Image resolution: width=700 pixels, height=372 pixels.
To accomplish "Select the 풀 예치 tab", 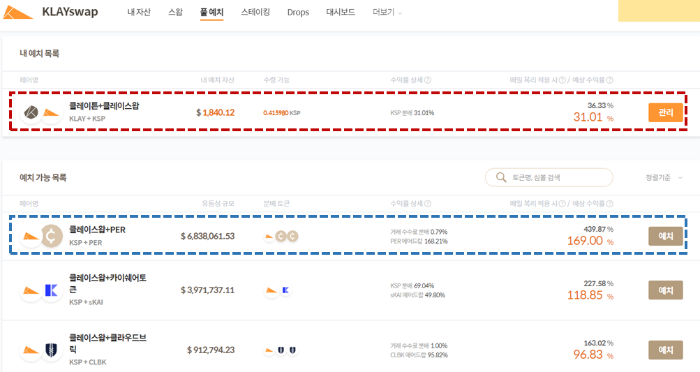I will click(x=212, y=12).
